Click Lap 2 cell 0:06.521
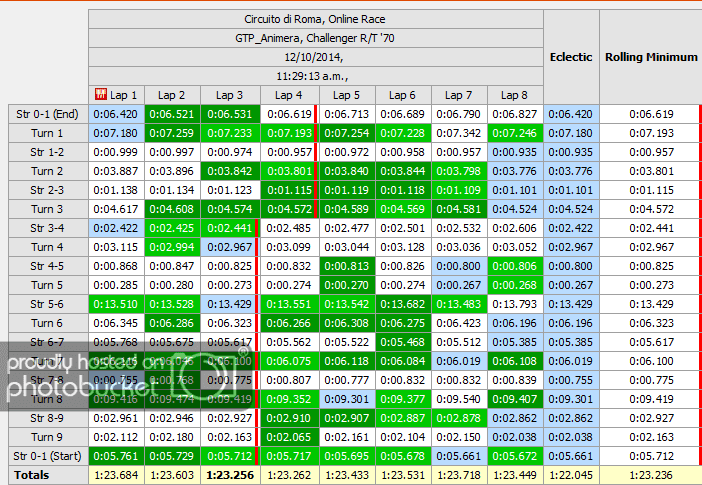 [x=172, y=114]
